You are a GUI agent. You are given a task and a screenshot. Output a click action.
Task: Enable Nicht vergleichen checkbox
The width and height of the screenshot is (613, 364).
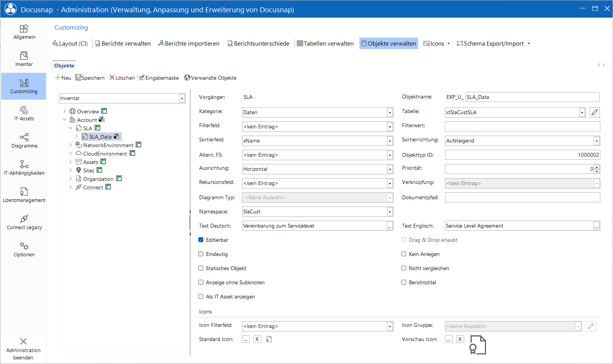coord(404,268)
